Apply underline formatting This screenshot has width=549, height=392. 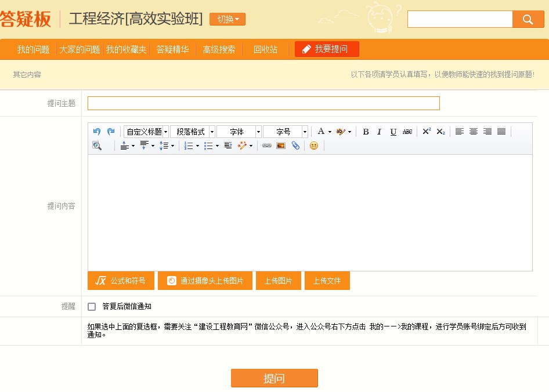tap(393, 132)
